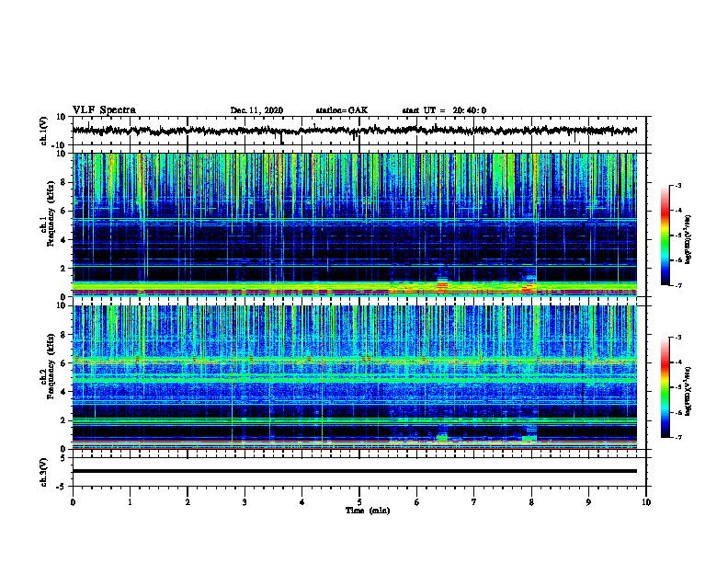
Task: Click time axis tick label "9"
Action: (588, 502)
